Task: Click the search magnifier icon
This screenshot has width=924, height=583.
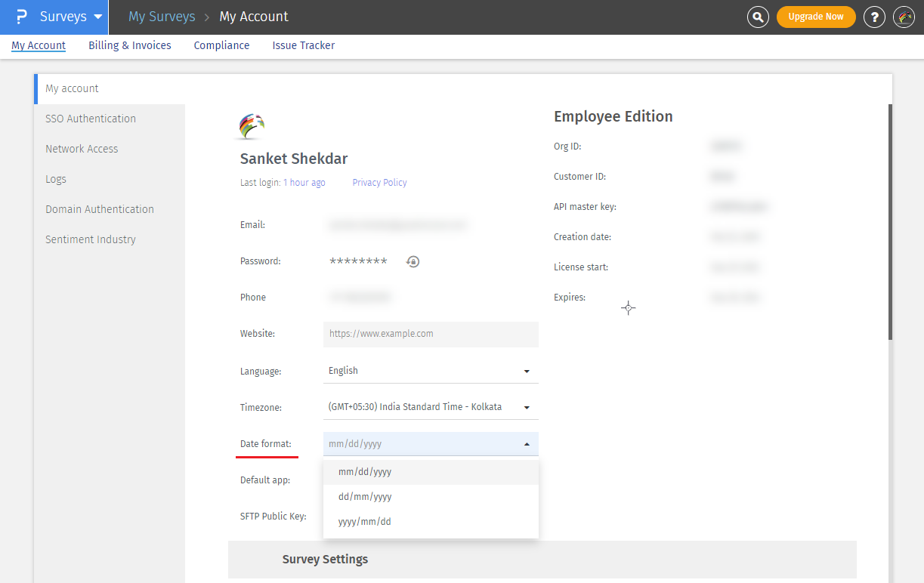Action: [758, 17]
